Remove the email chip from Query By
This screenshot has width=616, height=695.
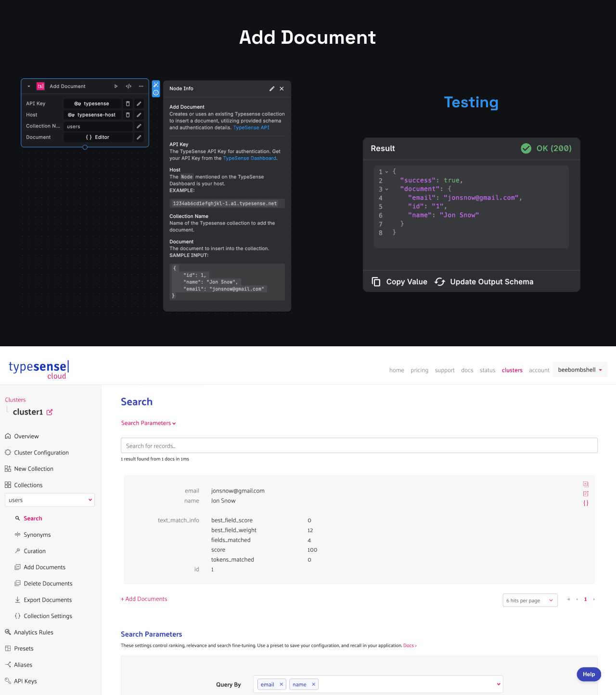pyautogui.click(x=281, y=684)
